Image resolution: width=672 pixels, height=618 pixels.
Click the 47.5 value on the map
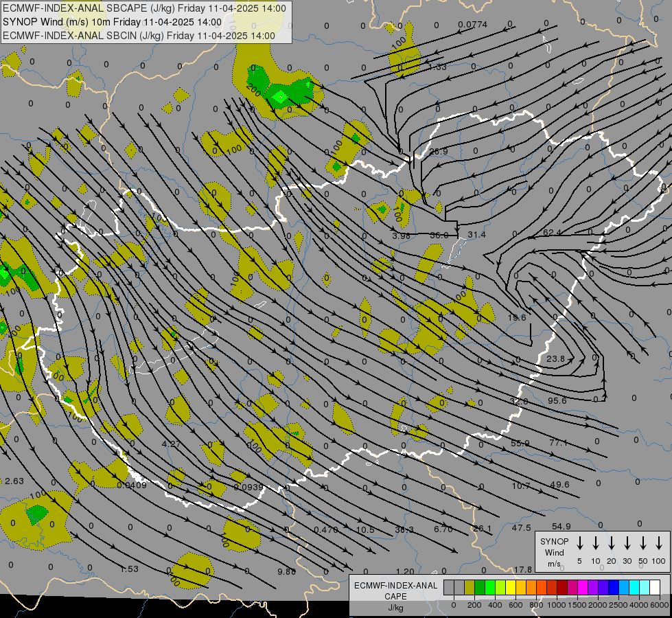[522, 528]
